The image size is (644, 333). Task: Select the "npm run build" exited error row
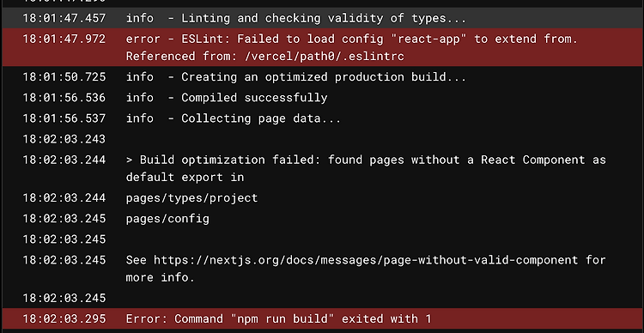[x=322, y=318]
